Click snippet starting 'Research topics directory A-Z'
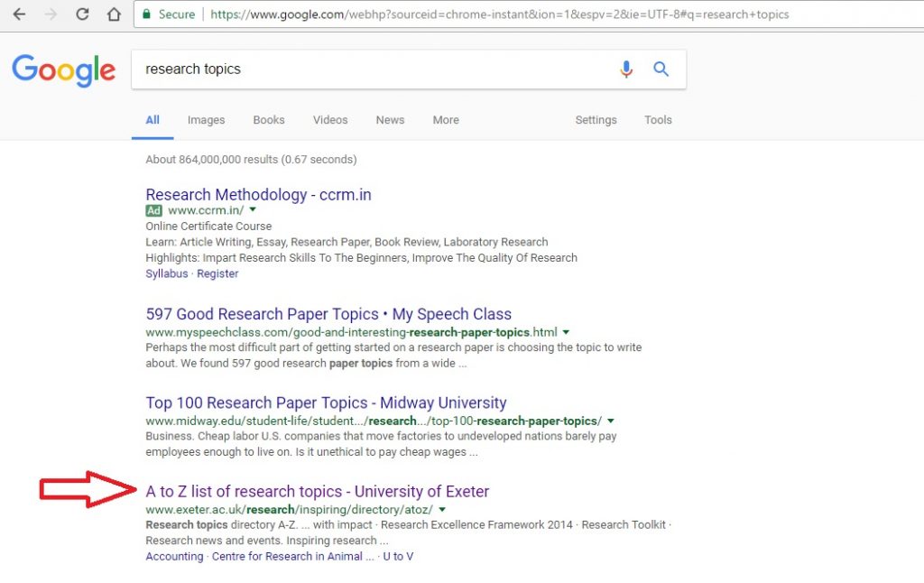Screen dimensions: 924x583 pyautogui.click(x=409, y=532)
